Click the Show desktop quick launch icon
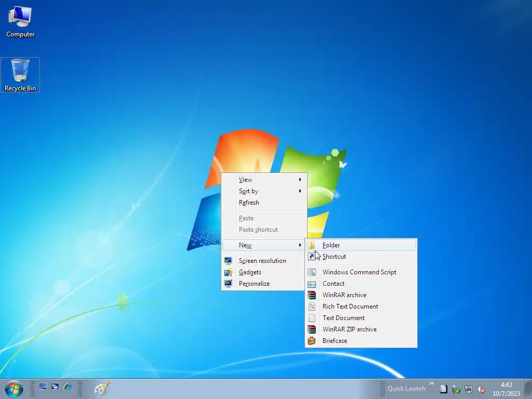The width and height of the screenshot is (532, 399). click(x=43, y=387)
